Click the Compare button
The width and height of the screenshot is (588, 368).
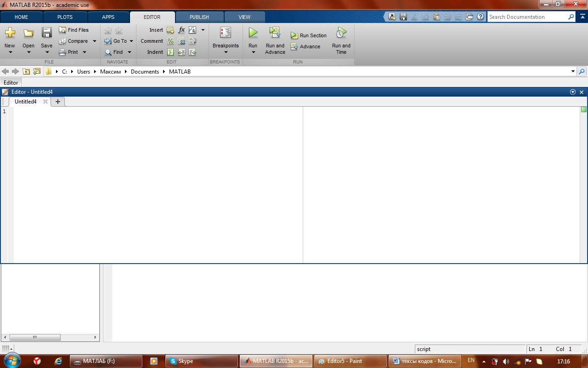(73, 41)
